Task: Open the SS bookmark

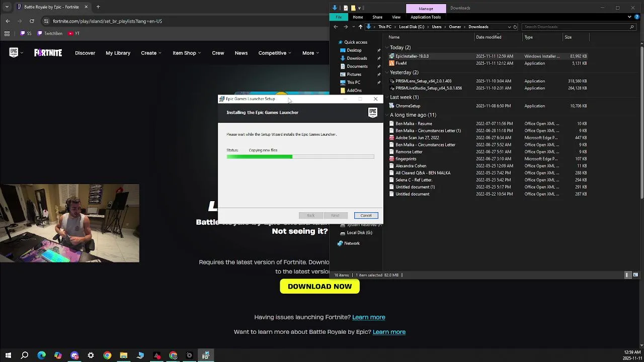Action: coord(26,33)
